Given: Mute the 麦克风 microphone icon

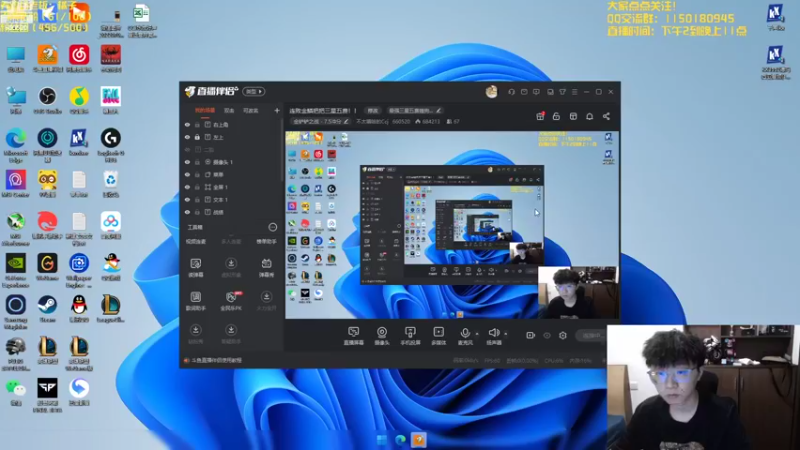Looking at the screenshot, I should 465,333.
